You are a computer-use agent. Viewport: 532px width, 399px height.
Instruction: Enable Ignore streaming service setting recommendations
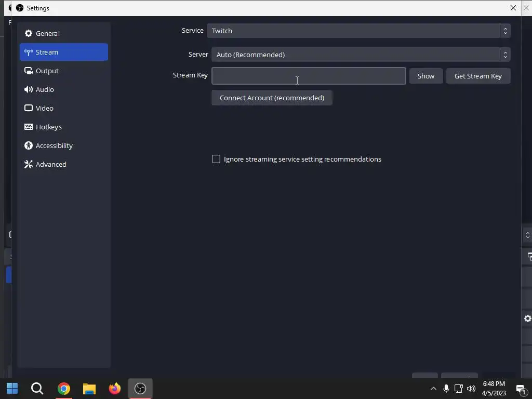click(216, 159)
